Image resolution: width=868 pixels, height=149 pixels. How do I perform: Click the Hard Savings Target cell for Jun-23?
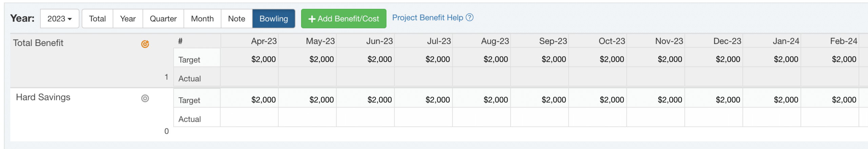(x=365, y=98)
